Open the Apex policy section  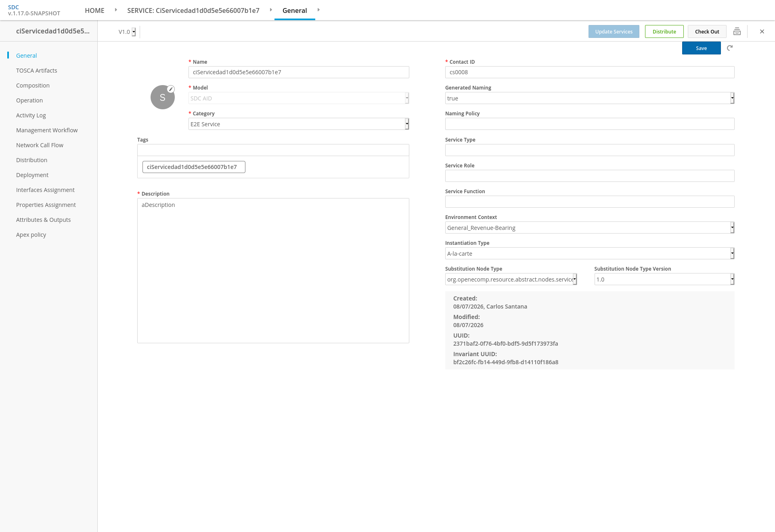[31, 235]
